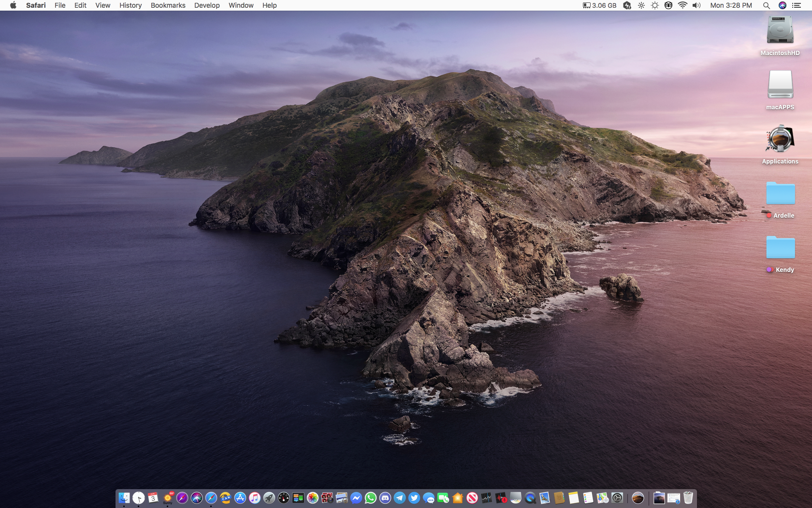Screen dimensions: 812x508
Task: Select the Ardelle folder on desktop
Action: coord(780,200)
